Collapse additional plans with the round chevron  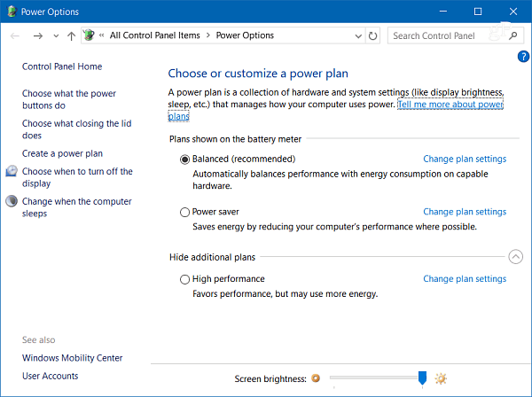pos(515,257)
